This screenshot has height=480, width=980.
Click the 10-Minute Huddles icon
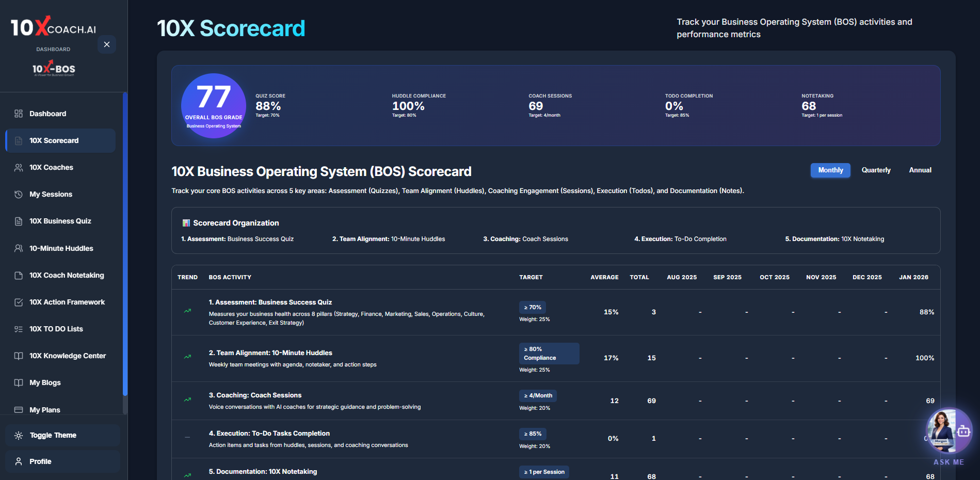(19, 248)
